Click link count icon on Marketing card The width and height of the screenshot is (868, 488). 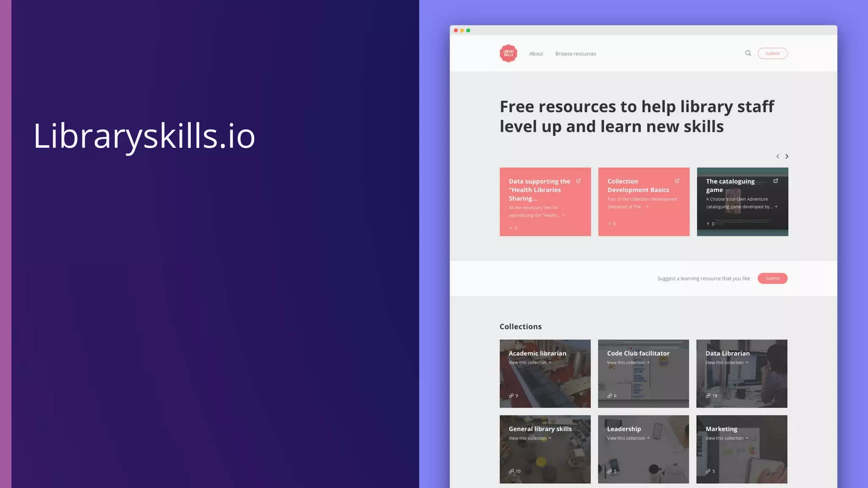coord(708,471)
